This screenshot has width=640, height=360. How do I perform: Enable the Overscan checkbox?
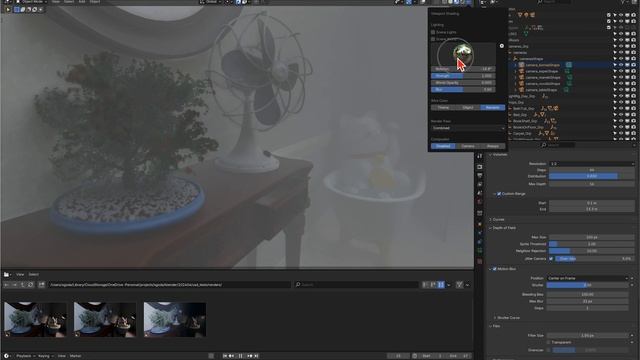[548, 350]
